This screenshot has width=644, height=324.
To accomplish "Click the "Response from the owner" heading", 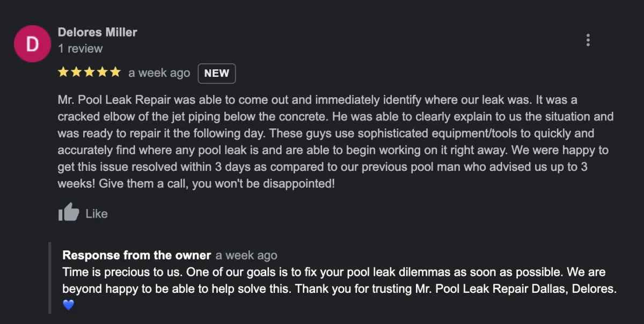I will 137,255.
